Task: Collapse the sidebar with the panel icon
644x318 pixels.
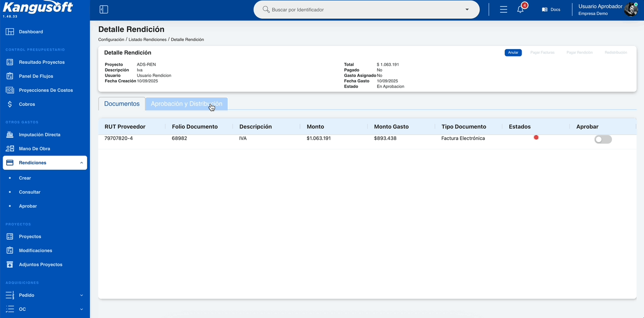Action: [x=104, y=10]
